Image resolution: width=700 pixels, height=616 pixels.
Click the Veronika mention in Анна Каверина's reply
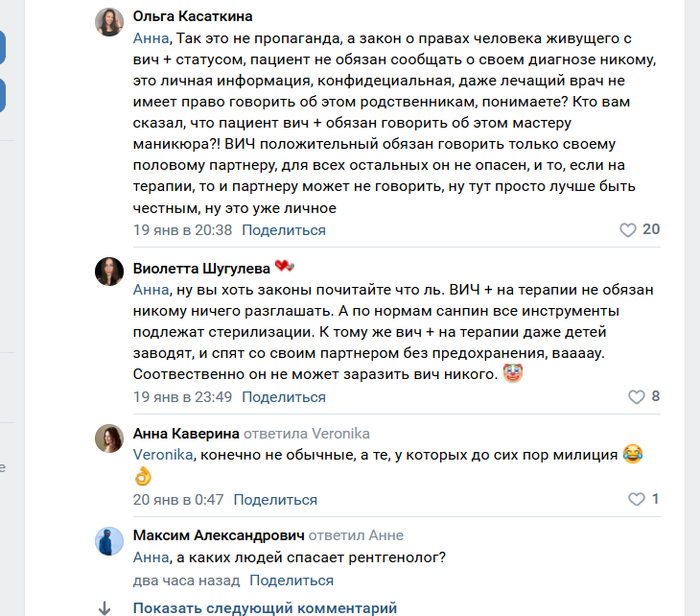[x=163, y=454]
